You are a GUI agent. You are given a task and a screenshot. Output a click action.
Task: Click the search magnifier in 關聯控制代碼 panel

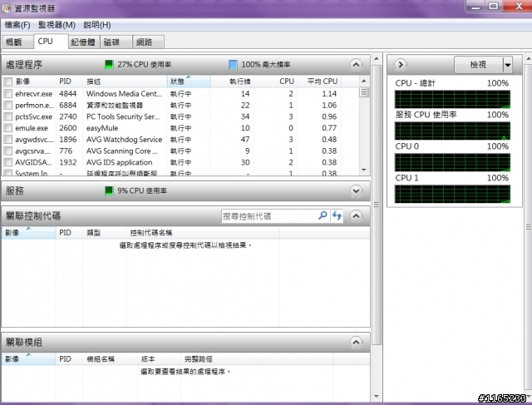pos(323,215)
